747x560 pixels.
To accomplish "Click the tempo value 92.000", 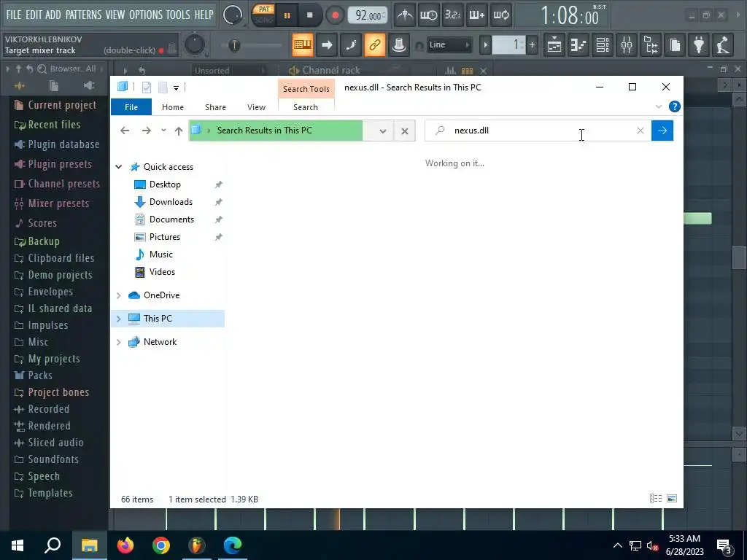I will coord(368,16).
